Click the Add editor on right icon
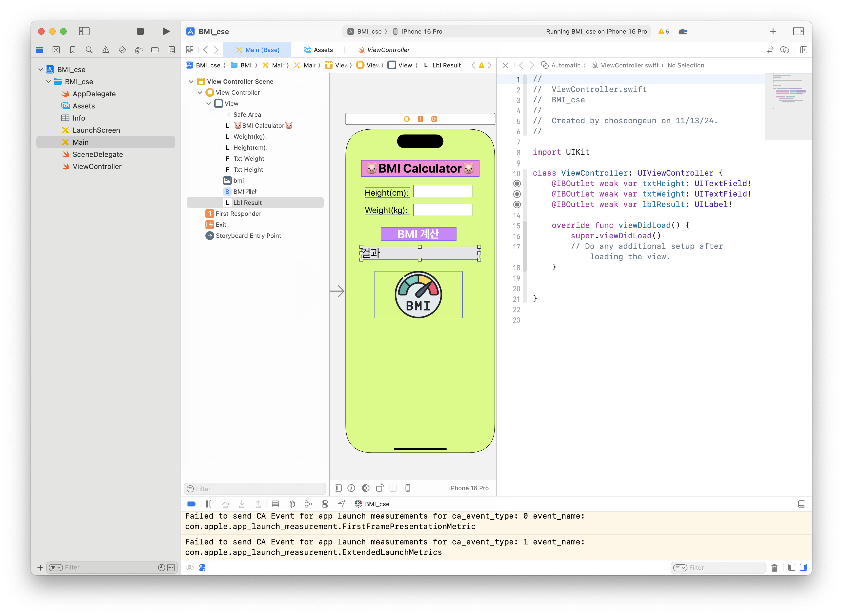The height and width of the screenshot is (616, 843). [x=803, y=50]
